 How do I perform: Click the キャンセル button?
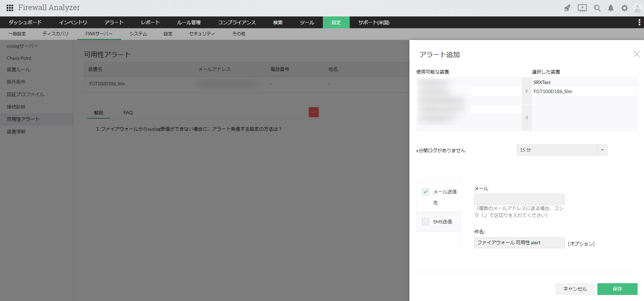(575, 289)
